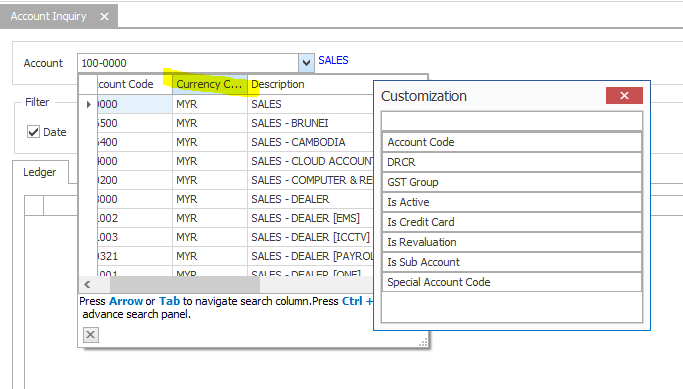Select Is Revaluation in Customization list
Image resolution: width=683 pixels, height=389 pixels.
coord(512,242)
